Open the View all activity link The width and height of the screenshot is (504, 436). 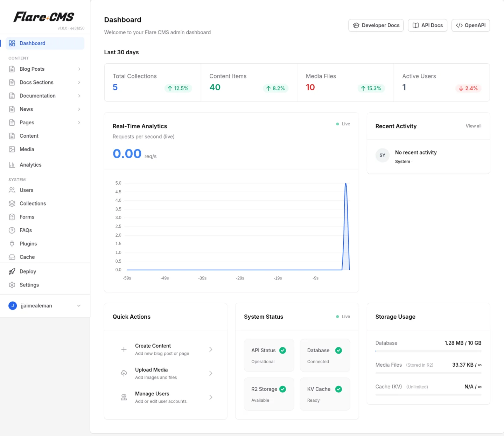473,126
